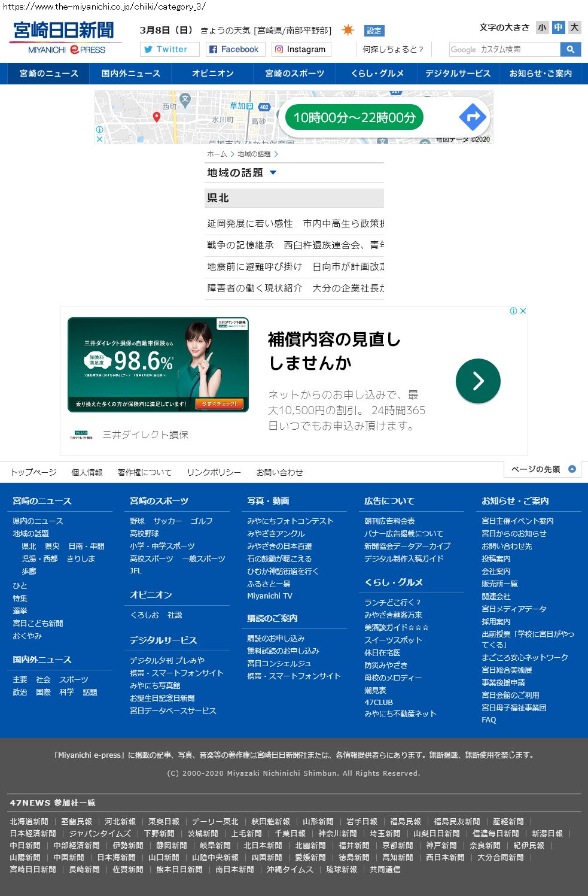Click お問い合わせ footer link
This screenshot has height=896, width=588.
[279, 472]
